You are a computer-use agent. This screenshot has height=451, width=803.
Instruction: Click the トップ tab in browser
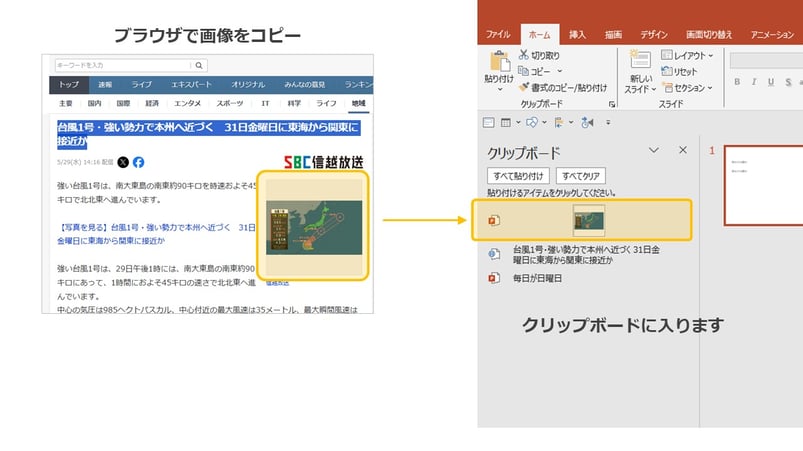pos(69,84)
